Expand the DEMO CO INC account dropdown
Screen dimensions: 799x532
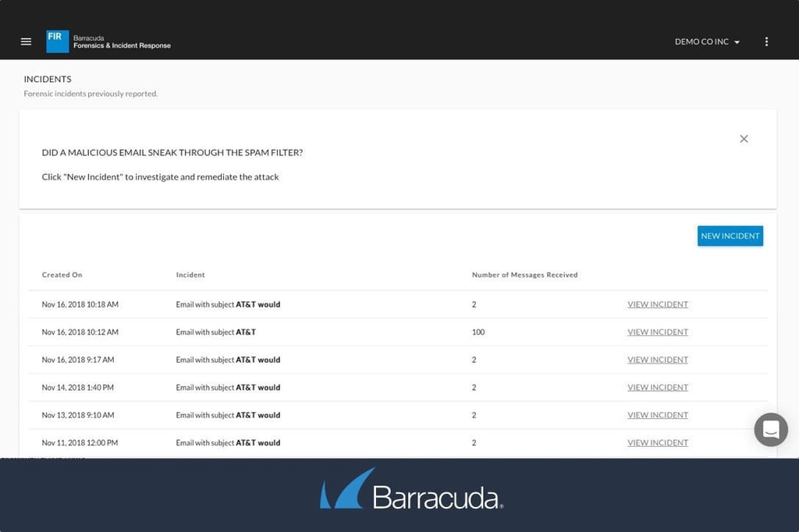click(707, 42)
